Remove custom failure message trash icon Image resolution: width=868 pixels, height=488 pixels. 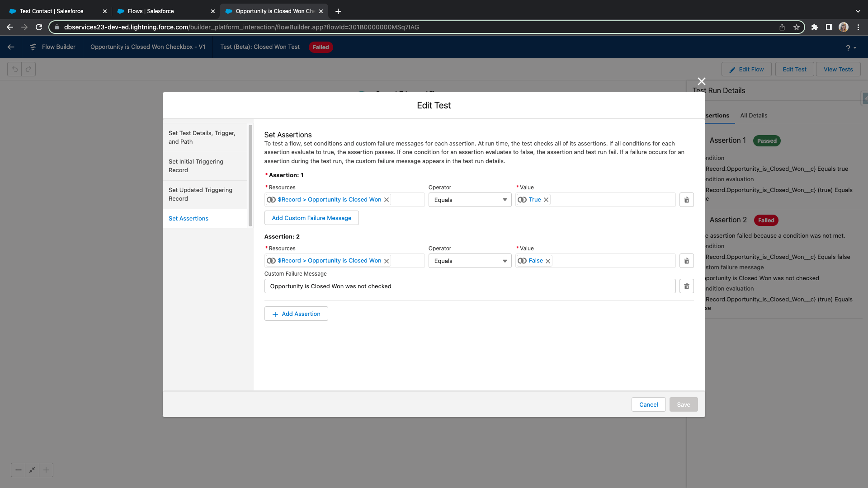[686, 286]
